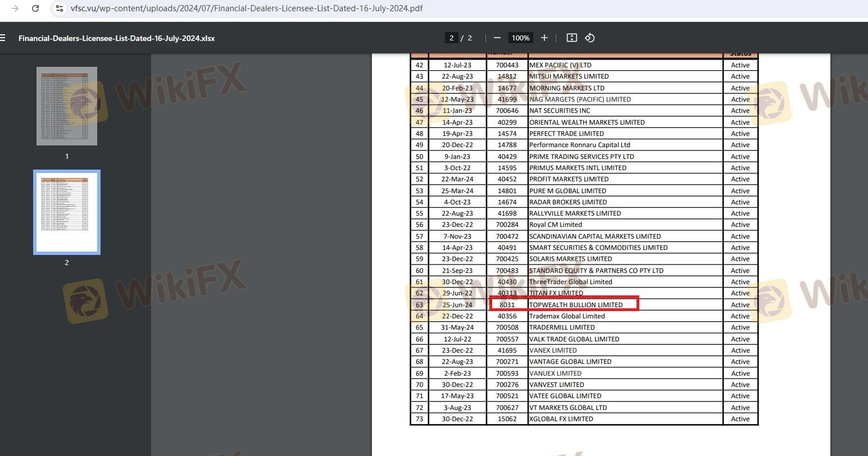Viewport: 868px width, 456px height.
Task: Click the PDF file name title
Action: (116, 38)
